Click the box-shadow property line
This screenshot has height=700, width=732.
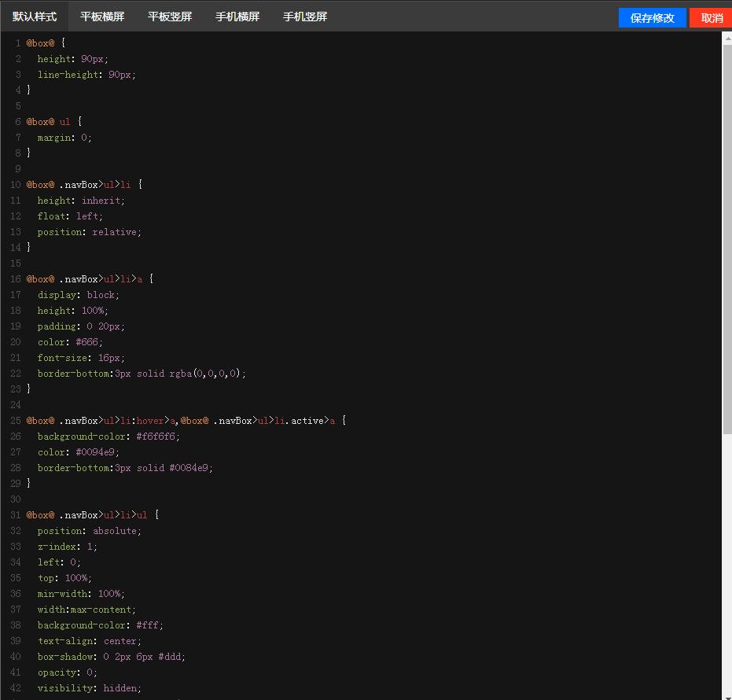point(111,657)
